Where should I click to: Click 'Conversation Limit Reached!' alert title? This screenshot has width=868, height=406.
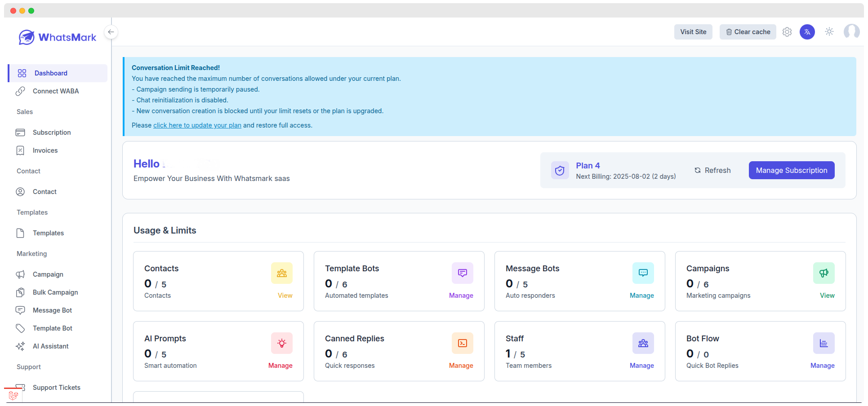[x=176, y=68]
